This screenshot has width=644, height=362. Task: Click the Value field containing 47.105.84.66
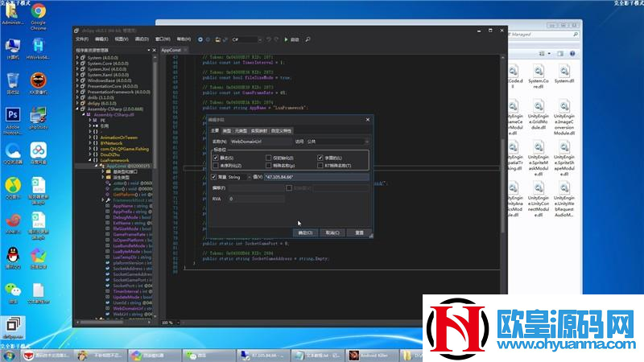316,177
